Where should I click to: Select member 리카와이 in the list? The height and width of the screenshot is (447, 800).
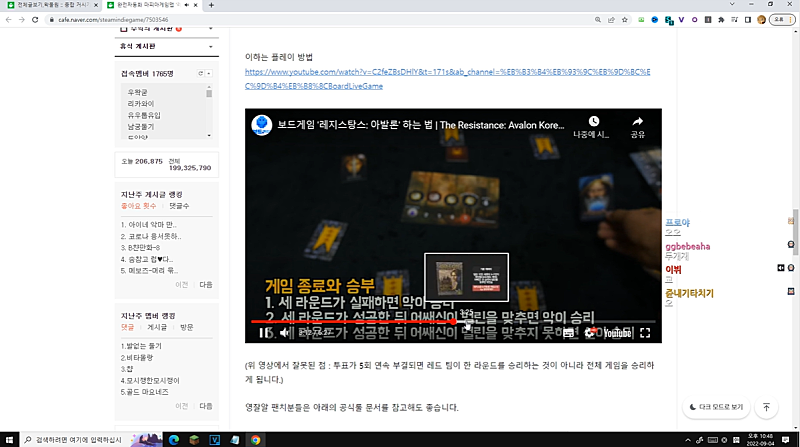coord(141,104)
